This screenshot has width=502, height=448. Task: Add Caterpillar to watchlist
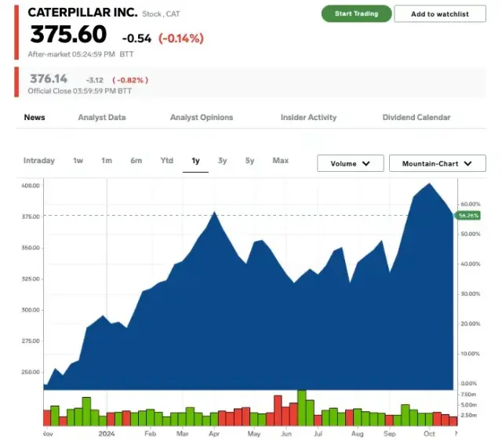pos(439,13)
